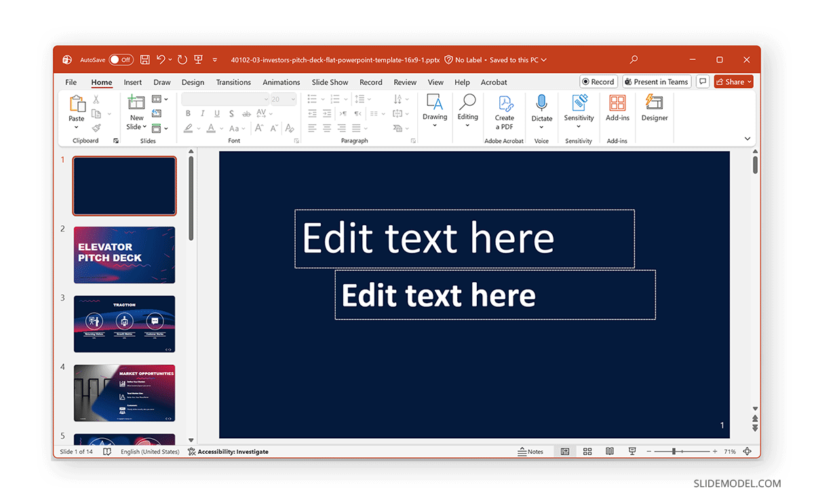Open the Review menu tab
This screenshot has width=814, height=504.
[405, 82]
